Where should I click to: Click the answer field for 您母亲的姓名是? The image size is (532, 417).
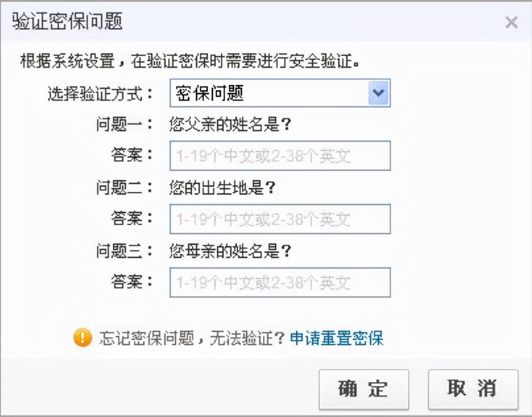pyautogui.click(x=280, y=282)
